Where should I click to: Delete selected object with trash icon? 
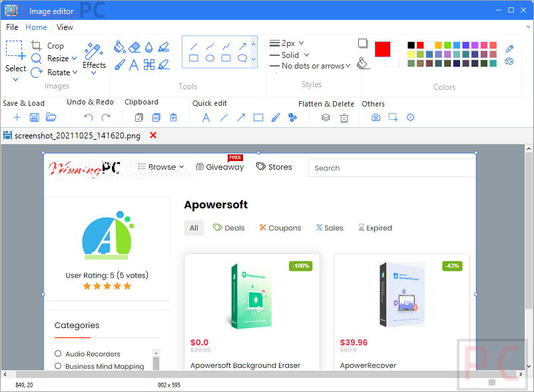344,118
